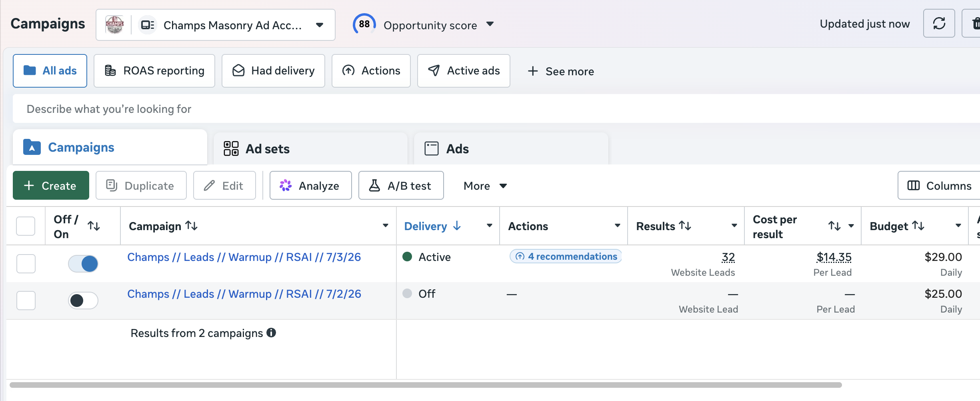The height and width of the screenshot is (401, 980).
Task: Click the Ad sets grid icon
Action: point(231,148)
